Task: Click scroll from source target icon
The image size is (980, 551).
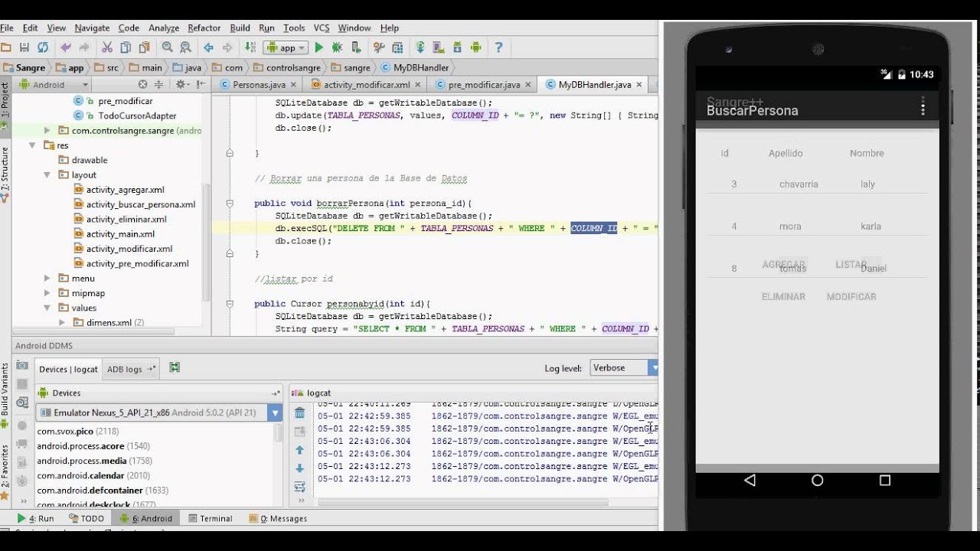Action: 142,84
